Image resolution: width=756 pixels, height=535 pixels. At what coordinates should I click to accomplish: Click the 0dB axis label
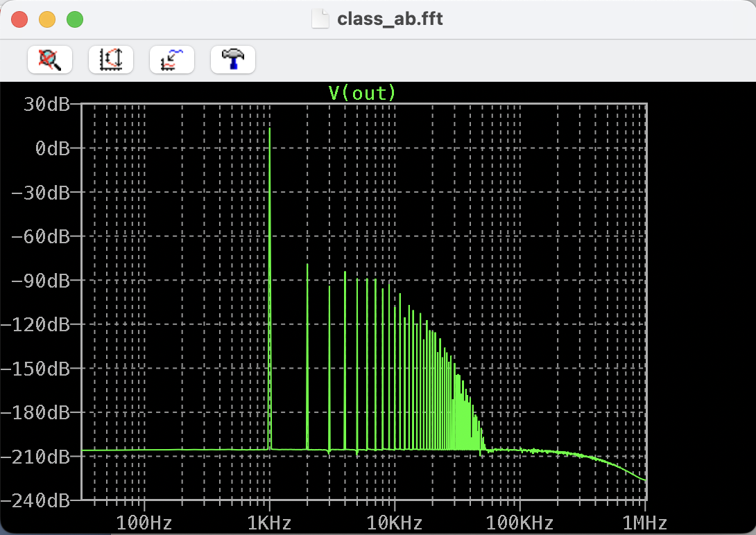point(53,148)
